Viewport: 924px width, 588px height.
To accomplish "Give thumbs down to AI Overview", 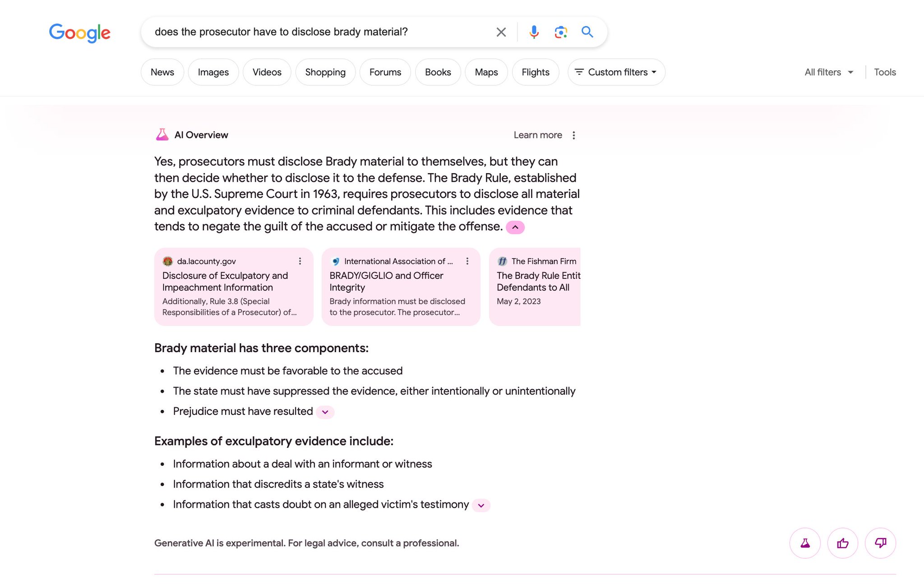I will tap(880, 543).
